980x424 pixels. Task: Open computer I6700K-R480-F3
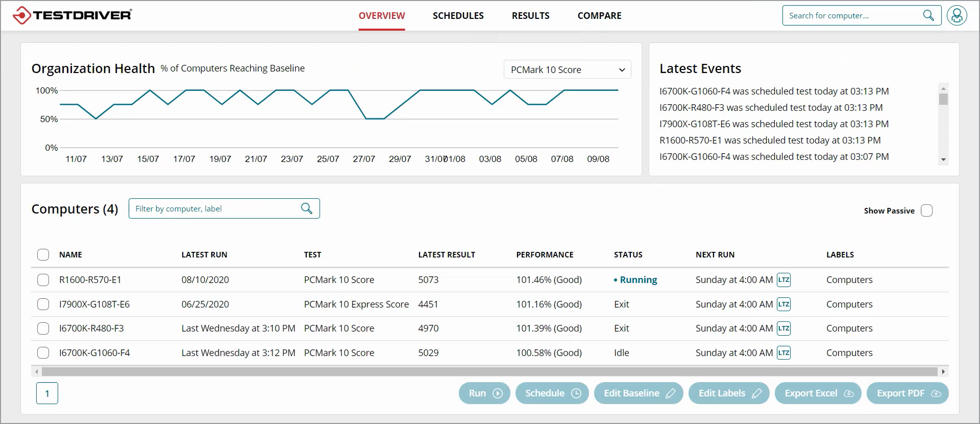[91, 328]
